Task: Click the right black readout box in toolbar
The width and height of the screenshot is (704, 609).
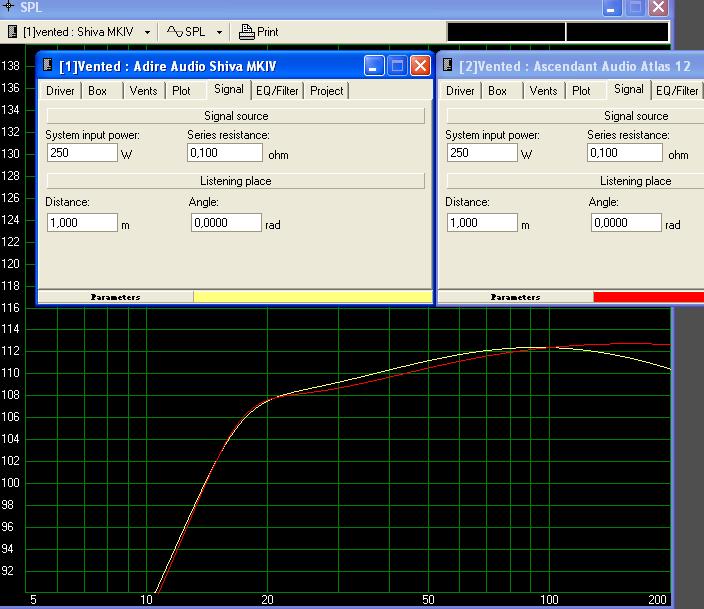Action: tap(617, 32)
